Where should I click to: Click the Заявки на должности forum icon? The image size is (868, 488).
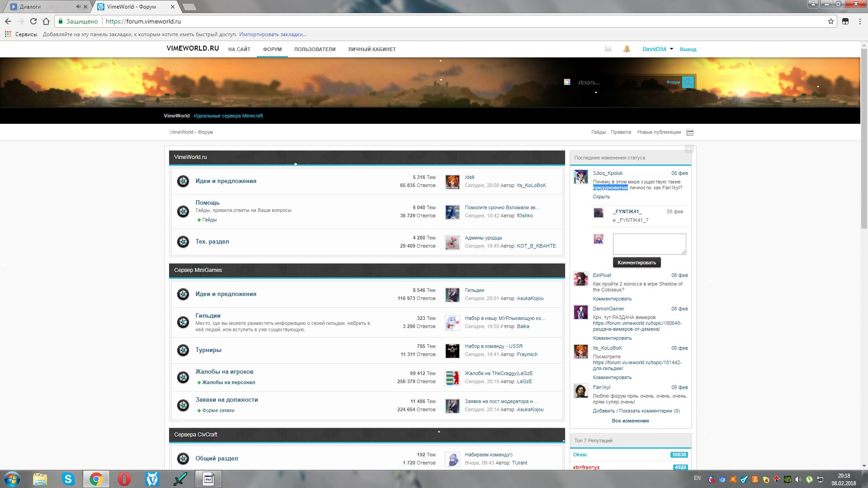[x=183, y=405]
